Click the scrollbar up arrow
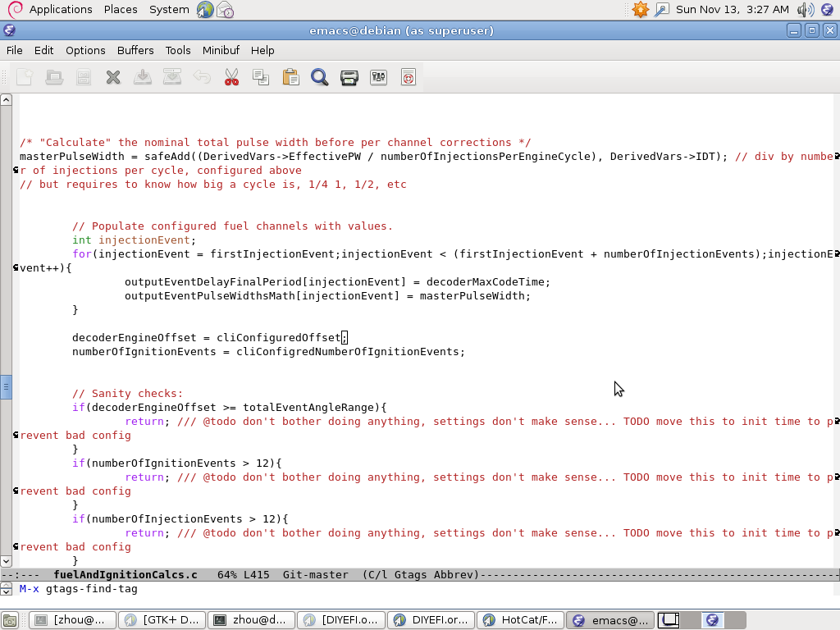Image resolution: width=840 pixels, height=630 pixels. pos(6,99)
